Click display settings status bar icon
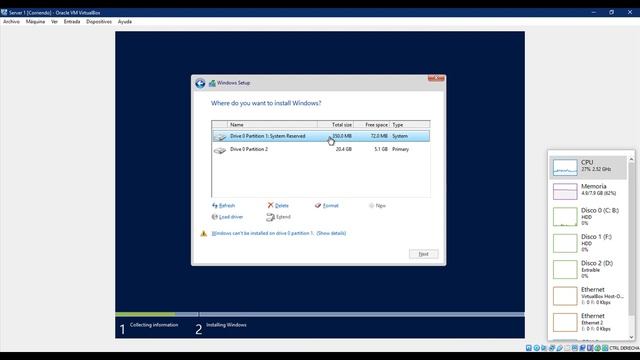 pos(575,348)
